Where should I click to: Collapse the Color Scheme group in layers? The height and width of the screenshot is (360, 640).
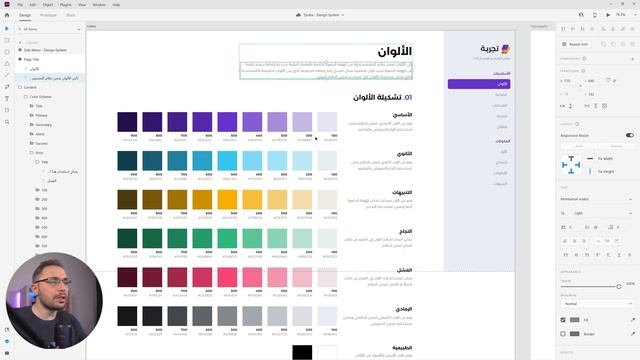click(26, 97)
